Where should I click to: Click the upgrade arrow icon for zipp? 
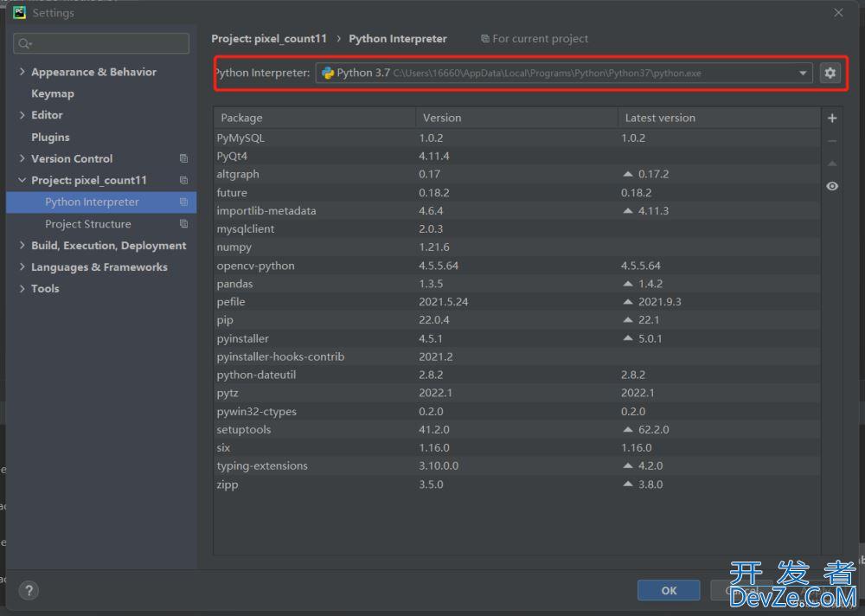[x=628, y=484]
